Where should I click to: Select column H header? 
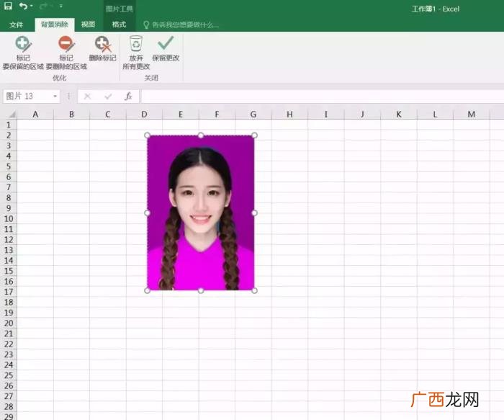(x=289, y=115)
